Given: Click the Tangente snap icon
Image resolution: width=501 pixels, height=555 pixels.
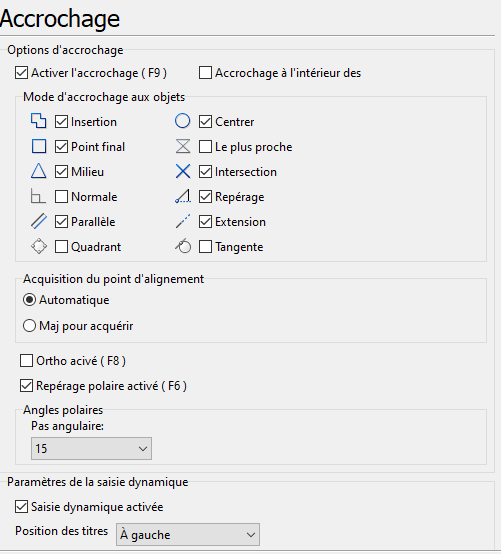Looking at the screenshot, I should 183,246.
